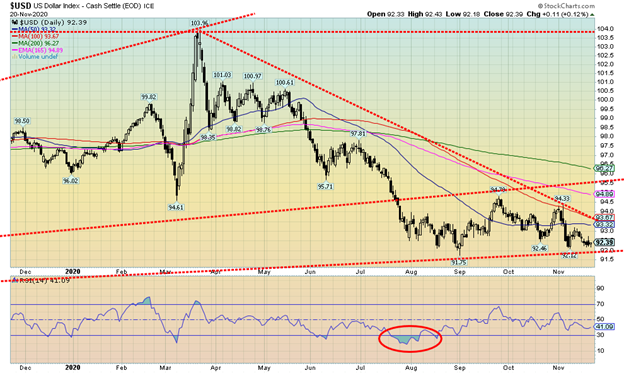Click the 91.75 September low label
624x373 pixels.
click(459, 262)
